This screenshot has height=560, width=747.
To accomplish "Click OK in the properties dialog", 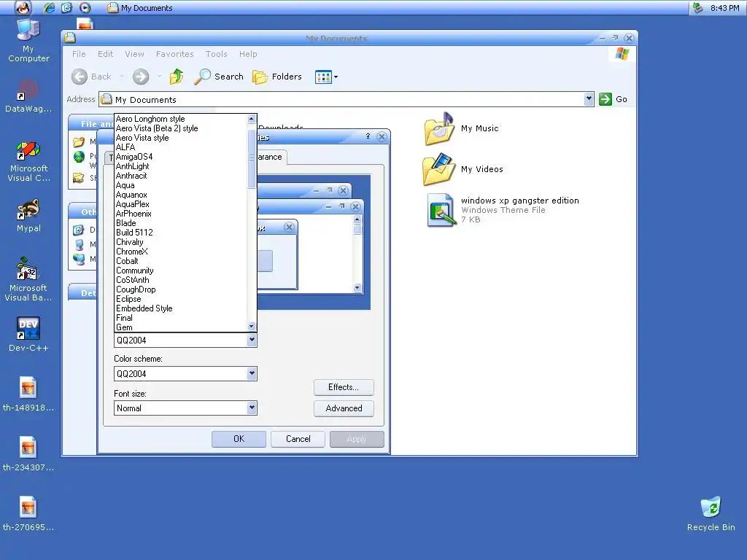I will coord(239,439).
